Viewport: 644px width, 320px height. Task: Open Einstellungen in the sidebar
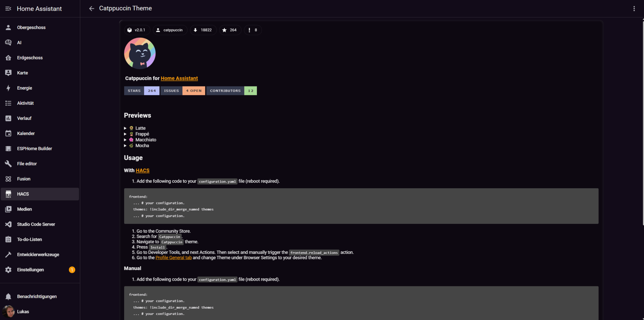(40, 270)
